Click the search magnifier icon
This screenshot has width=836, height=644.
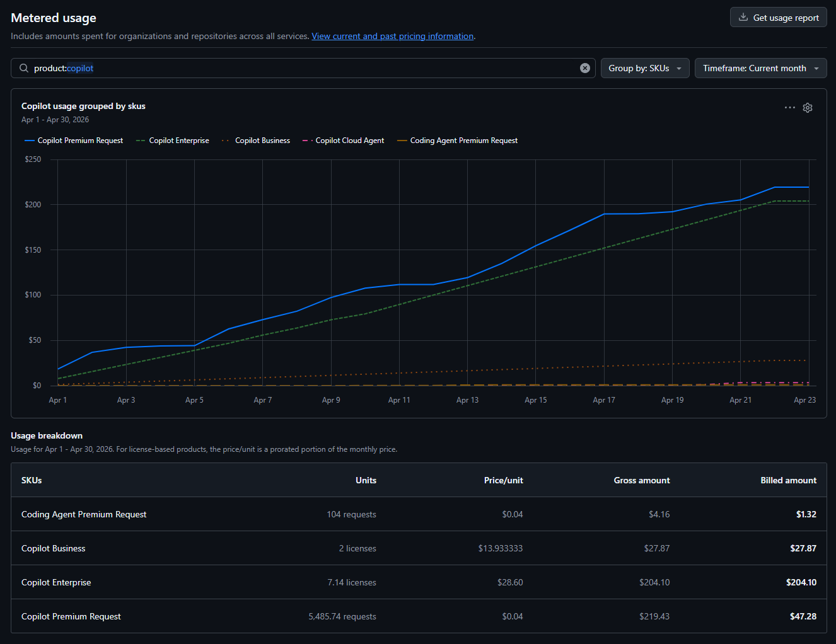tap(24, 68)
